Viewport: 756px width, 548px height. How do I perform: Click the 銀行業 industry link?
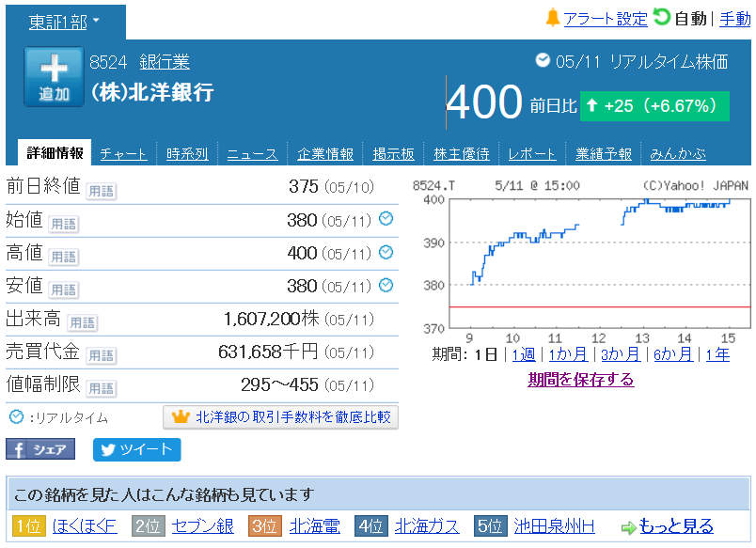tap(165, 62)
